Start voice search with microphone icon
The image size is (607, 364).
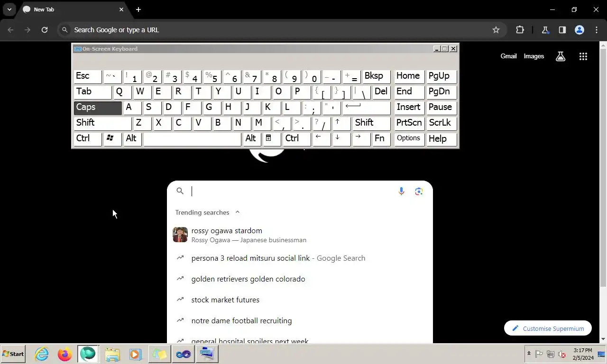click(x=401, y=191)
